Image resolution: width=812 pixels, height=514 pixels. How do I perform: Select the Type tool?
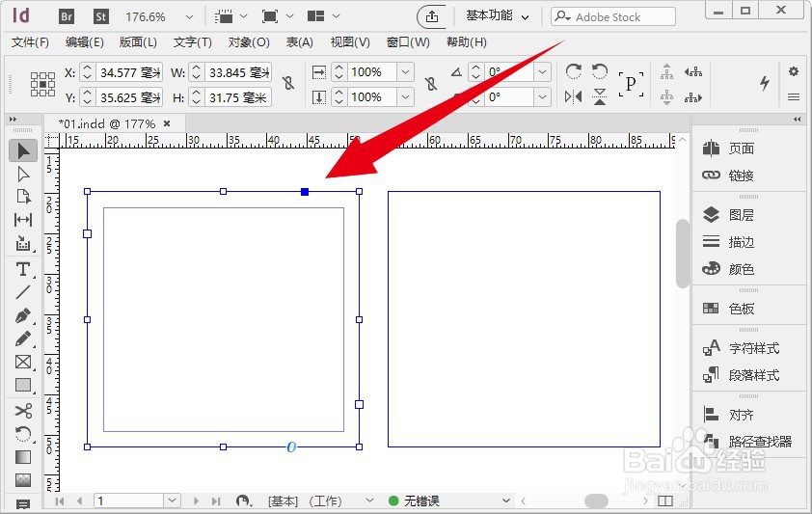23,269
